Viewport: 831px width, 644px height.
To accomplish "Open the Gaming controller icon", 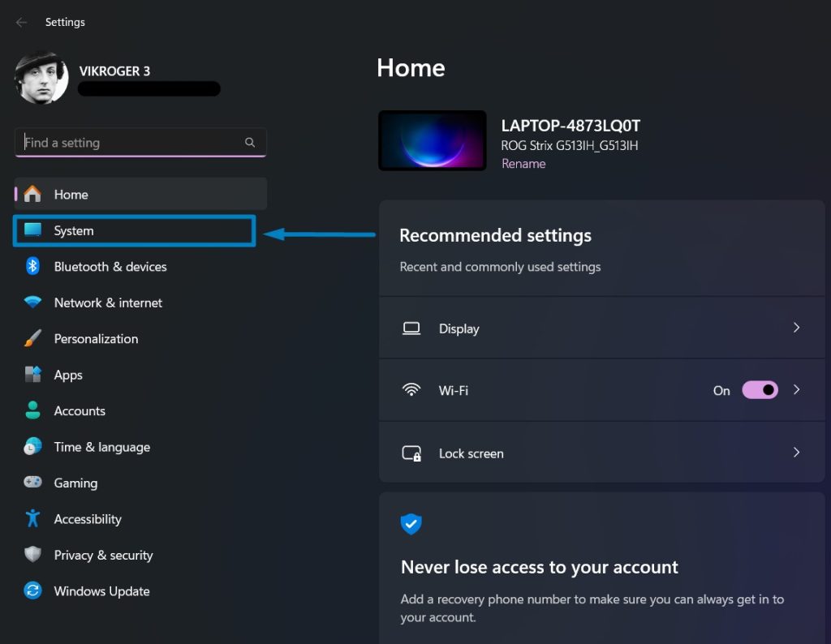I will point(32,483).
